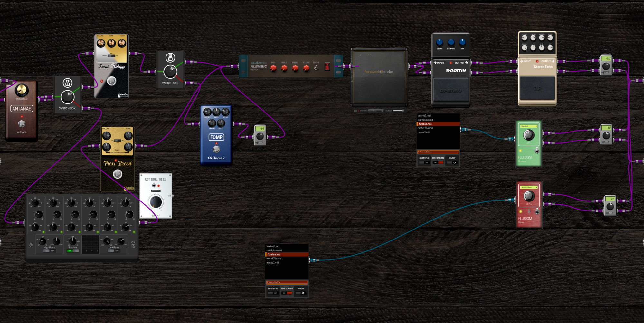Viewport: 644px width, 323px height.
Task: Select furelise.mid in lower MIDI player
Action: pyautogui.click(x=287, y=254)
